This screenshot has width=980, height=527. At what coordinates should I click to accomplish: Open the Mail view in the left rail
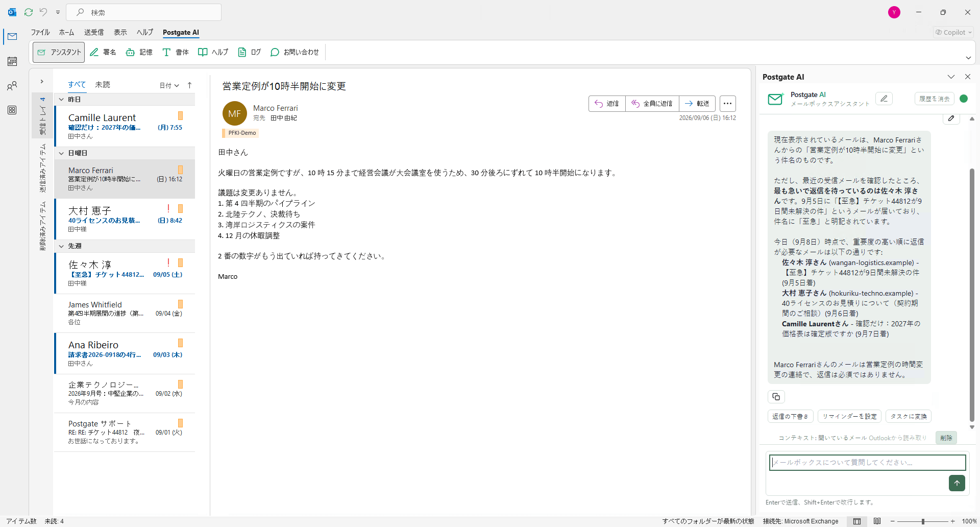(x=12, y=37)
